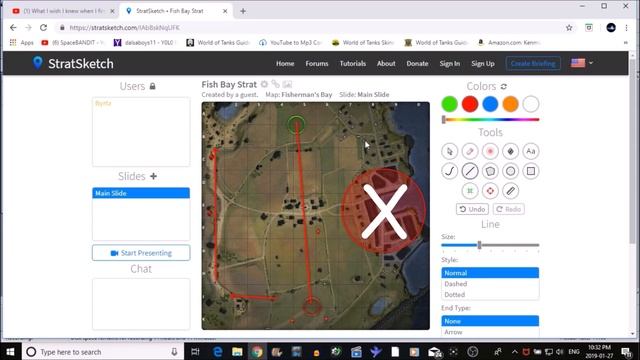Open the About nav item
Viewport: 640px width, 360px height.
386,63
